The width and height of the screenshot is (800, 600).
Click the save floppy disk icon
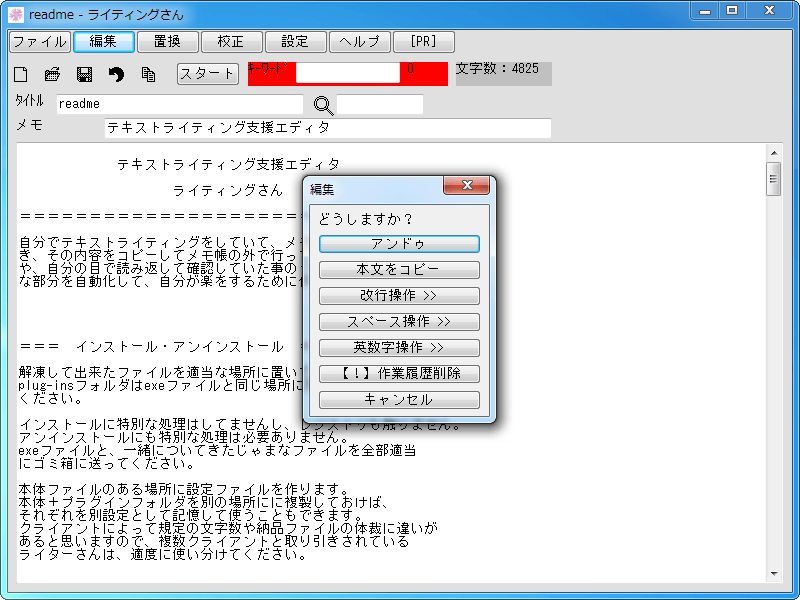[84, 74]
